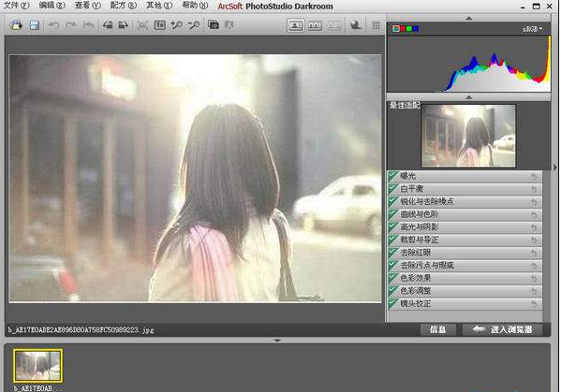561x392 pixels.
Task: Click the paste settings icon beside folder icon
Action: coord(229,24)
